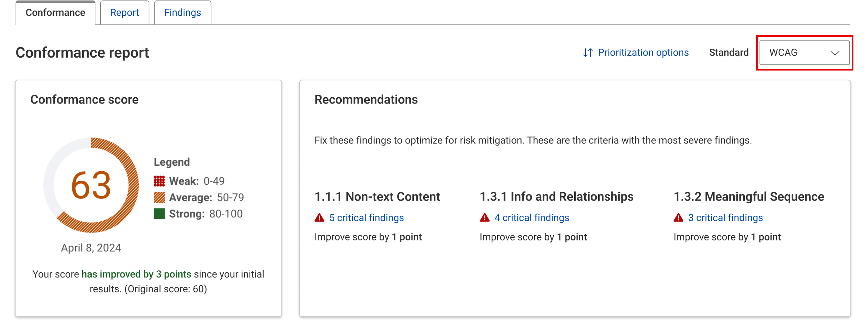Click 'Improve score by 1 point' under Non-text Content
This screenshot has height=320, width=868.
pos(368,237)
